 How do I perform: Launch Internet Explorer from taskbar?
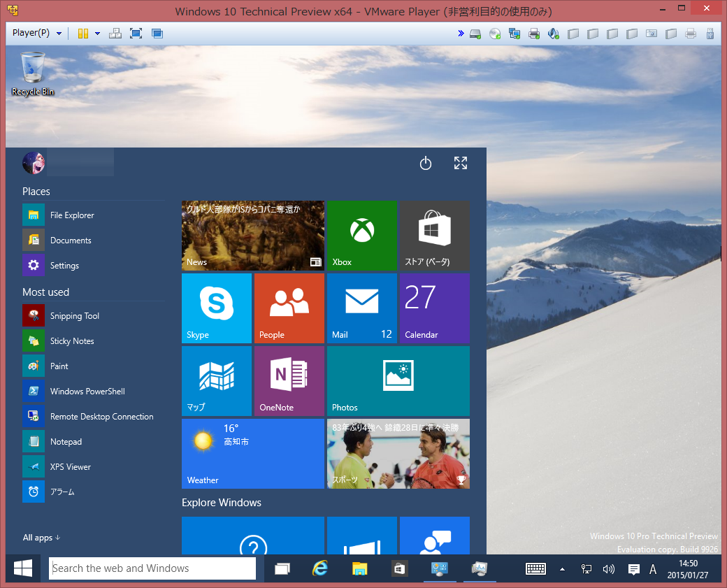point(320,568)
